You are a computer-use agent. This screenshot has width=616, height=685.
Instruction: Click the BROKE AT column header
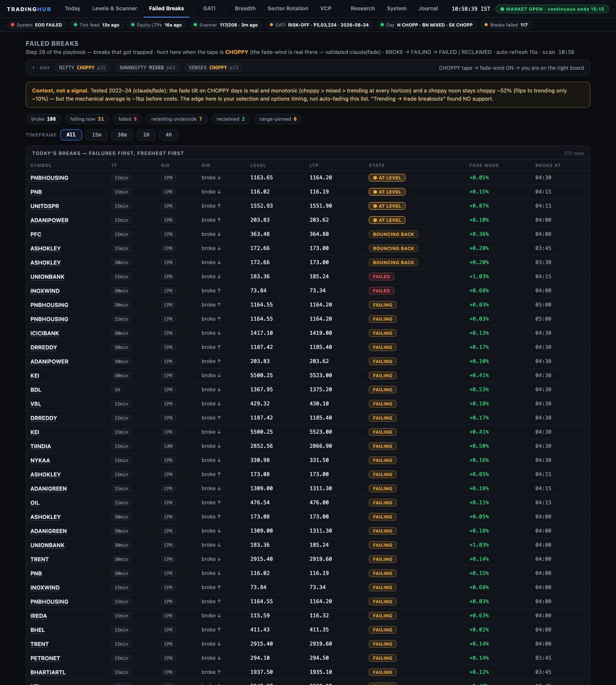(x=548, y=165)
